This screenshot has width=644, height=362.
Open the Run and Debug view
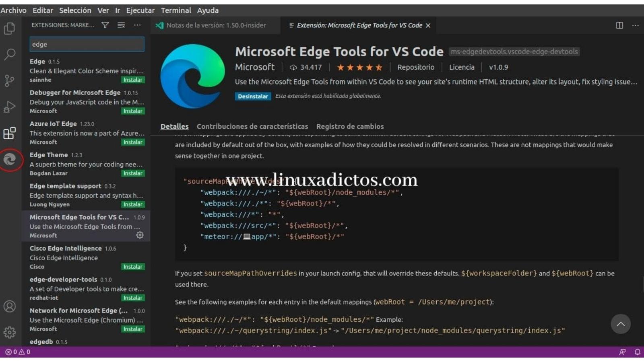coord(10,107)
